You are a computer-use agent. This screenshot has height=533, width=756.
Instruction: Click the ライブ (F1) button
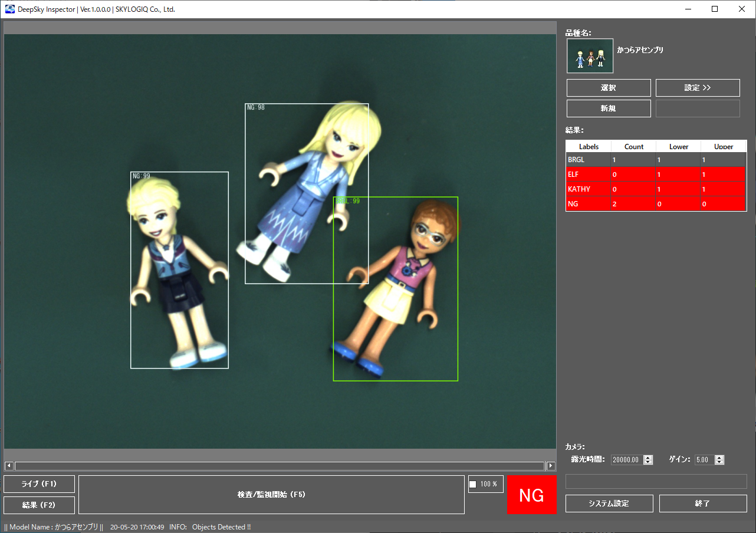[39, 484]
